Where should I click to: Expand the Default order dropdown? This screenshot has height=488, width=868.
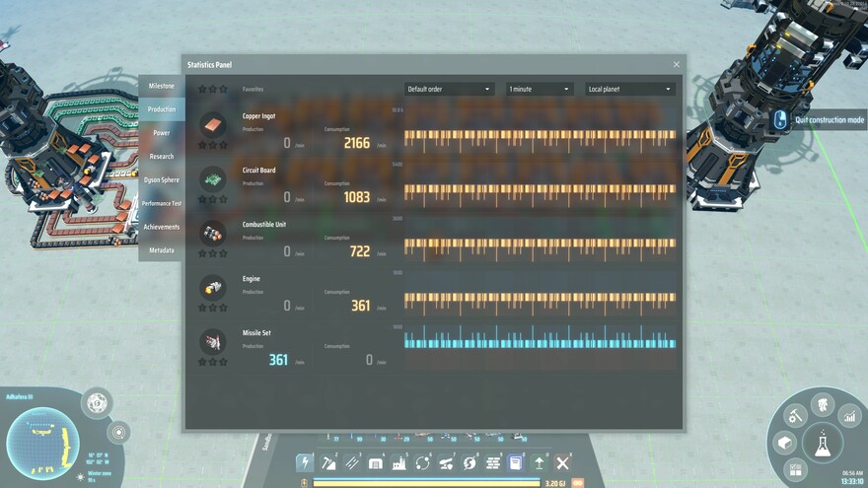point(449,89)
